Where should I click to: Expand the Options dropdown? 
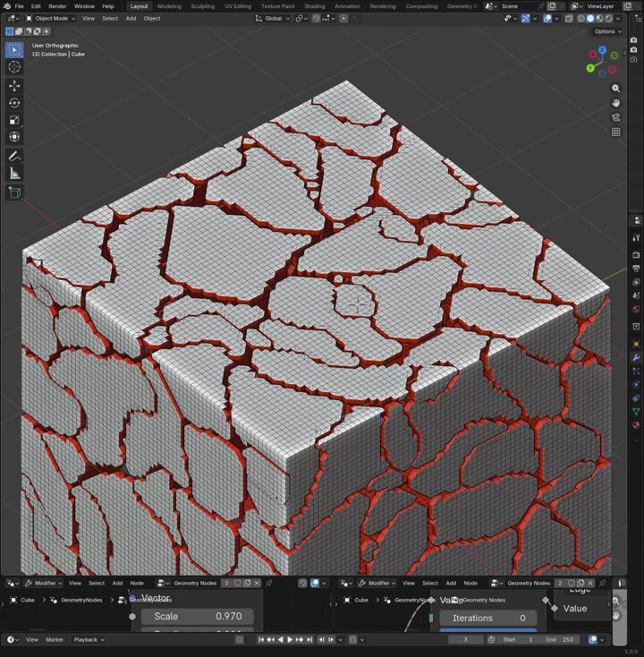pyautogui.click(x=607, y=31)
